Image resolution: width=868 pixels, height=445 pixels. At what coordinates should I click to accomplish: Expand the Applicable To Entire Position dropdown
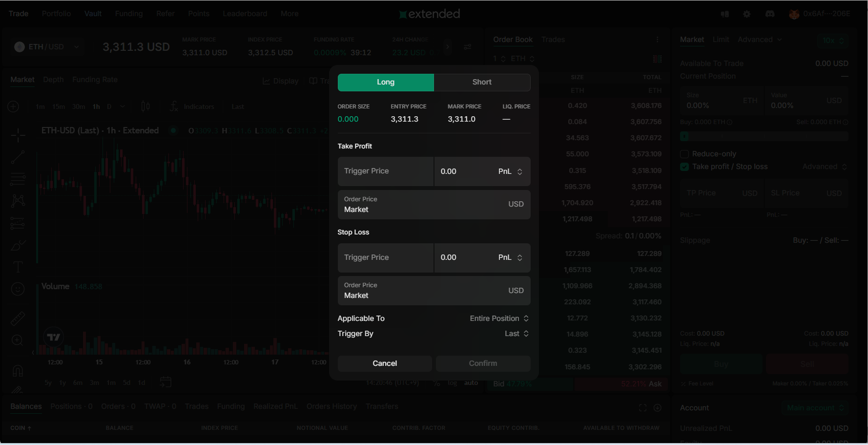pyautogui.click(x=499, y=318)
